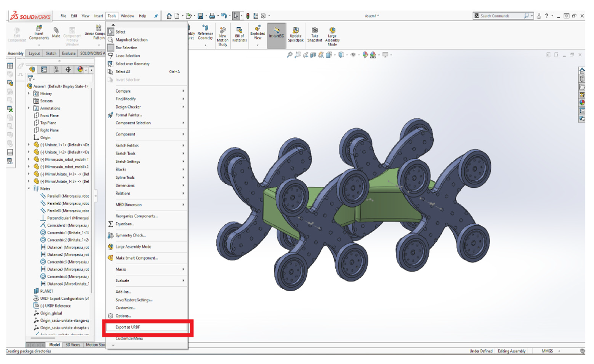
Task: Expand the History tree node
Action: click(29, 94)
